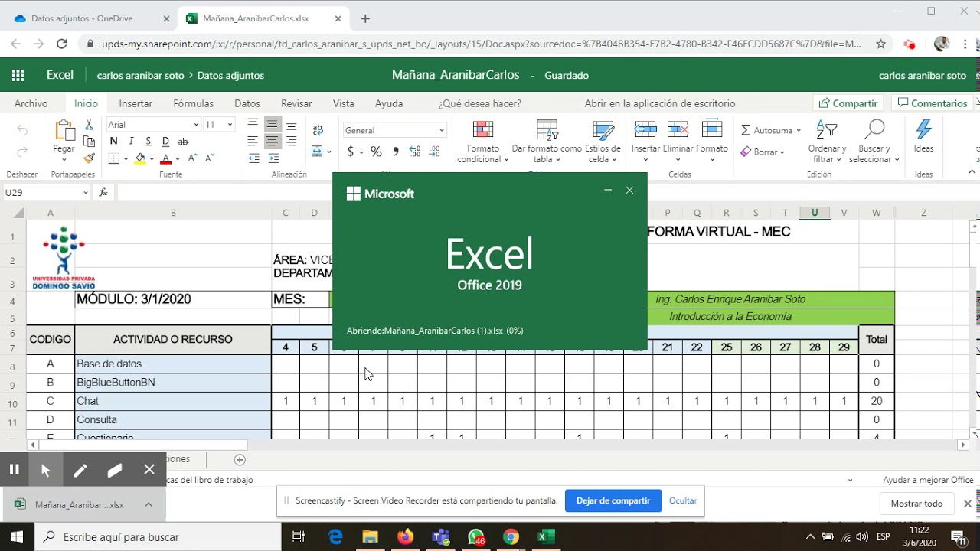Switch to the Datos ribbon tab
The height and width of the screenshot is (551, 980).
click(x=247, y=103)
